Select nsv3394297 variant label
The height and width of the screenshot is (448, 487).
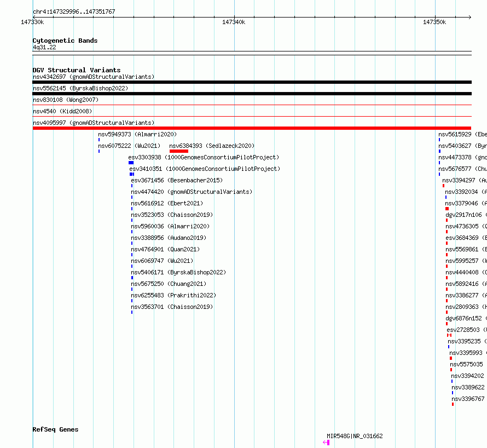click(465, 180)
